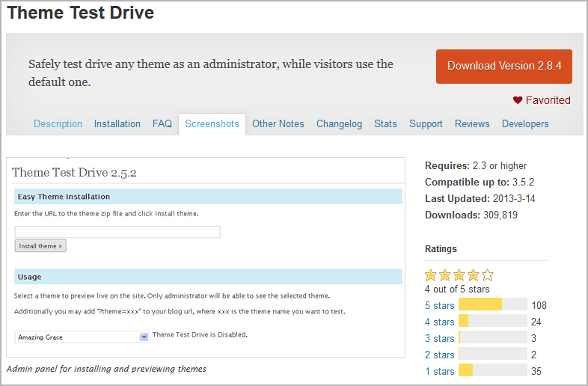Image resolution: width=588 pixels, height=386 pixels.
Task: Click the Favorited heart icon
Action: (518, 100)
